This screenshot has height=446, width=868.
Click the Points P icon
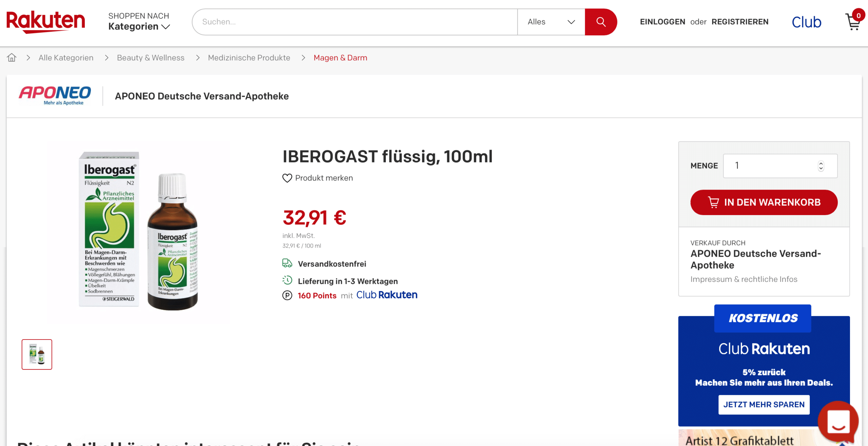(x=287, y=295)
